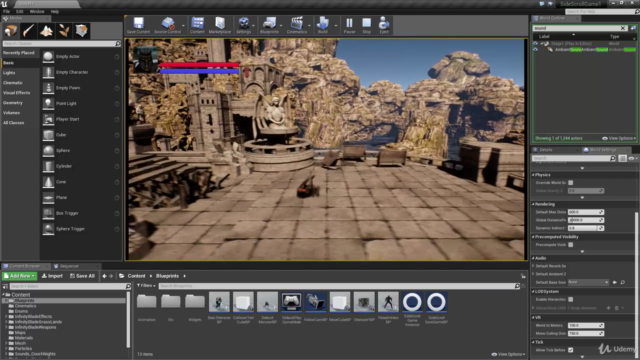Clear the World Outliner search text

click(623, 28)
